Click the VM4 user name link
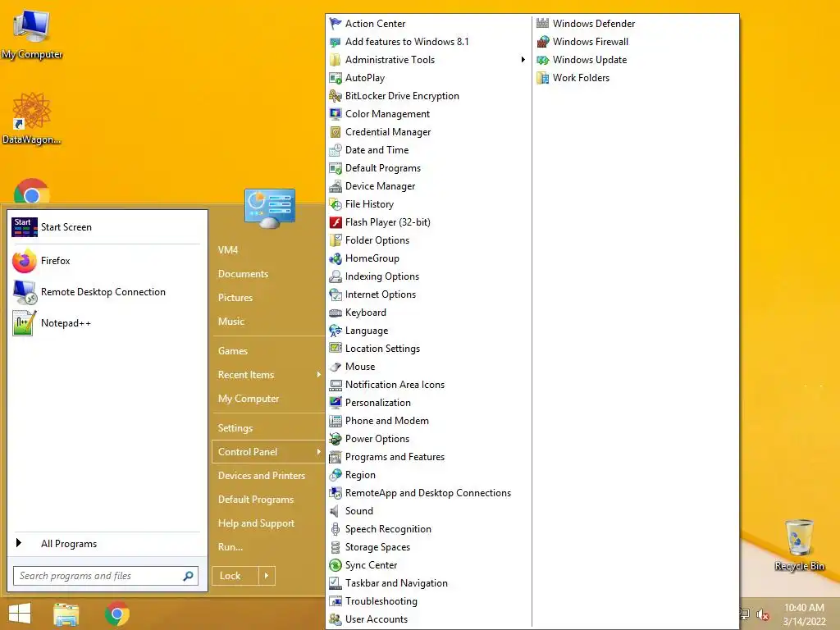840x630 pixels. click(x=228, y=249)
